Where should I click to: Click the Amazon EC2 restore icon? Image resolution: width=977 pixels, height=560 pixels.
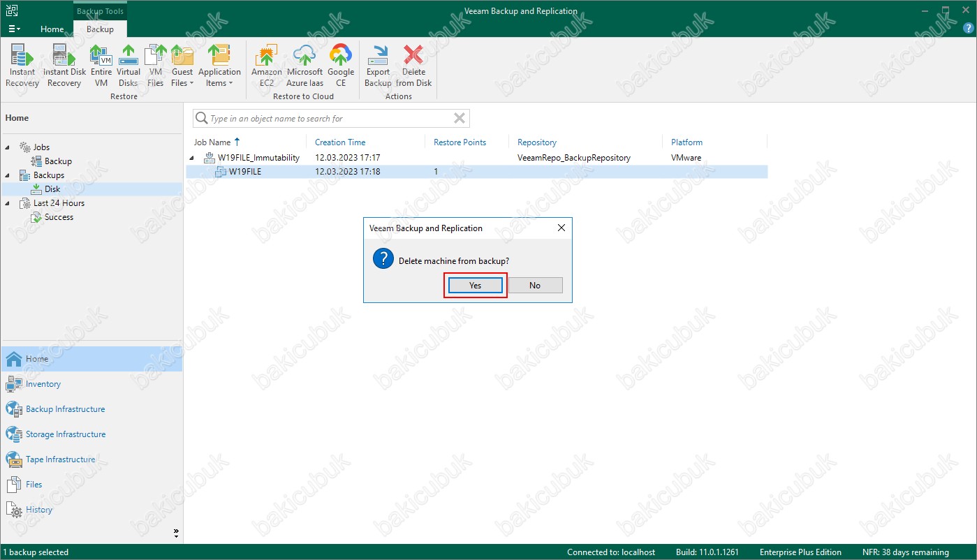point(266,66)
